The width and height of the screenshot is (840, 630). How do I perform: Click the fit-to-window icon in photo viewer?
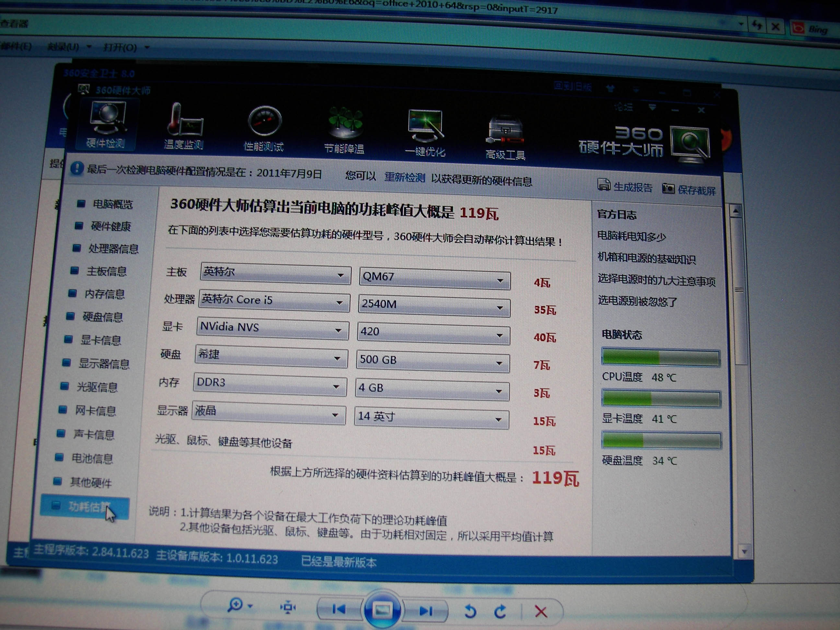click(x=288, y=607)
